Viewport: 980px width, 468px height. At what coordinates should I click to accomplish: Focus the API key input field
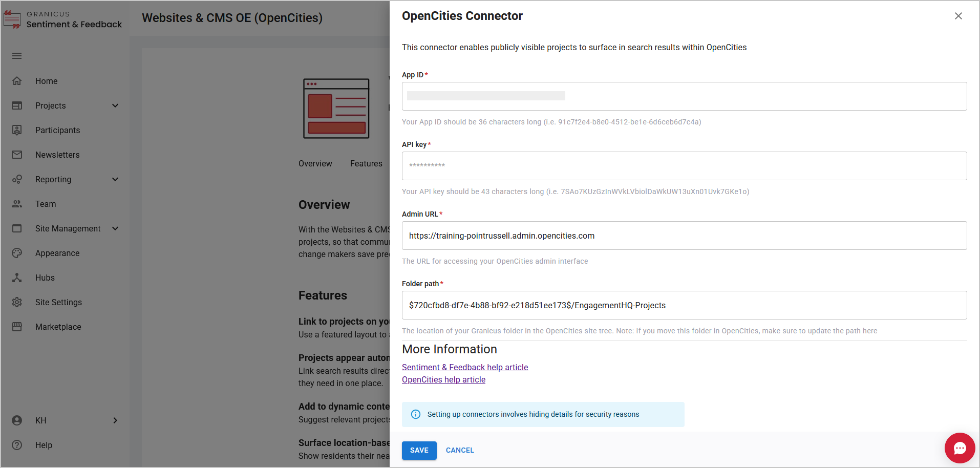point(684,166)
